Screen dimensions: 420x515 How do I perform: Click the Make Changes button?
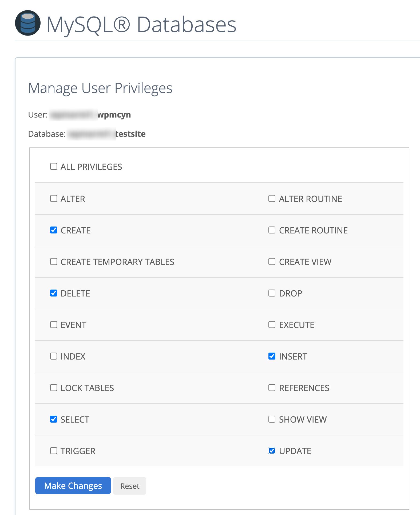(73, 486)
